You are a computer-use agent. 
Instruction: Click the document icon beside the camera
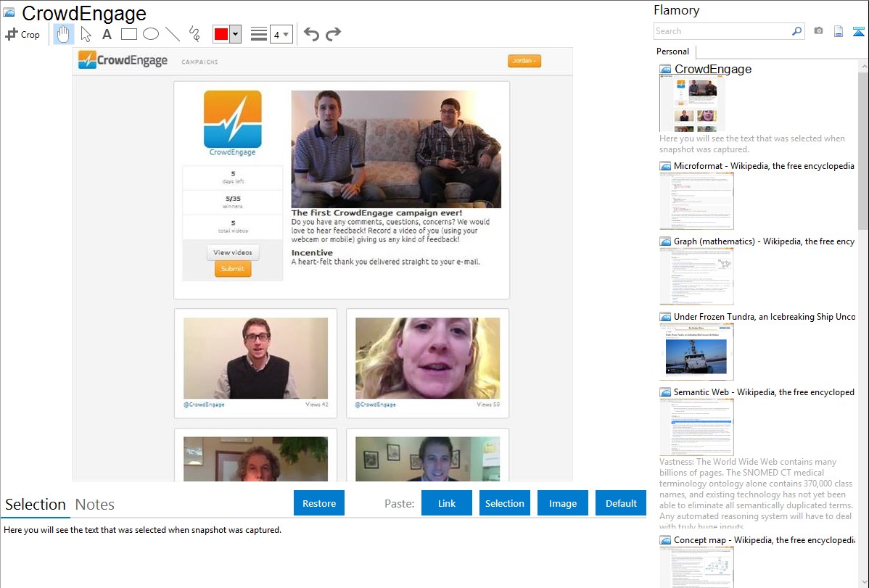[x=839, y=31]
